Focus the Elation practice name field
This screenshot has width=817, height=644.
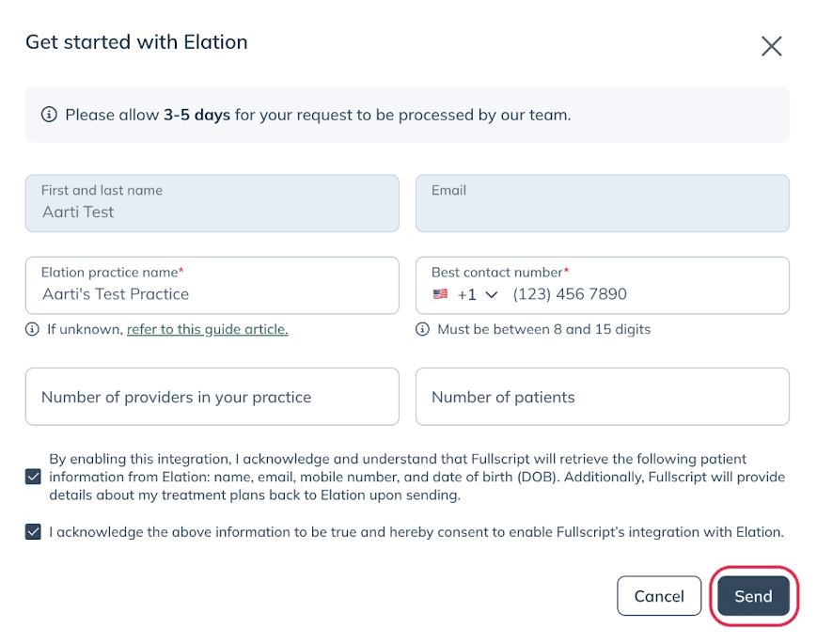point(212,285)
